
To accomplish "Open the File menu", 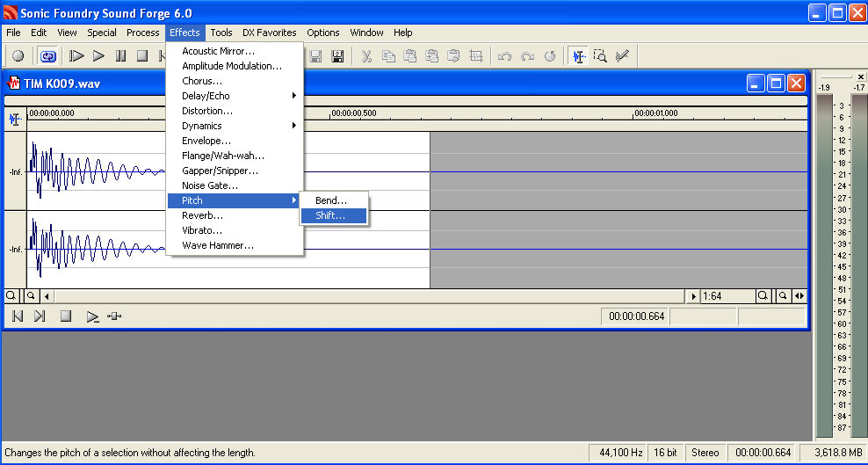I will (13, 33).
